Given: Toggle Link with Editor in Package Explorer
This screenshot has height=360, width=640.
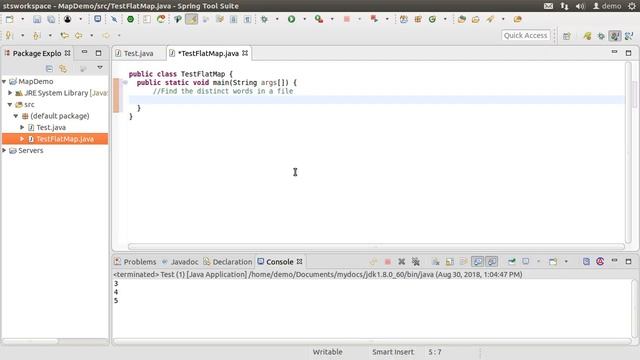Looking at the screenshot, I should 63,69.
